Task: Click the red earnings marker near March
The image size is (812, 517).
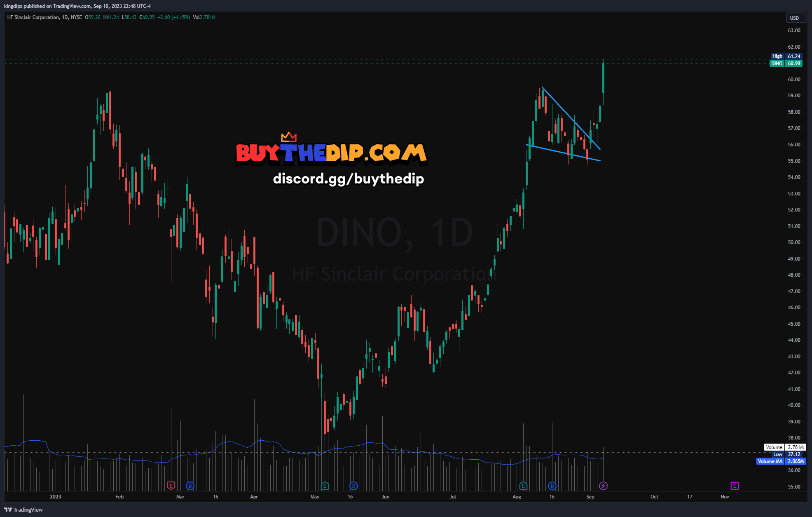Action: coord(171,486)
